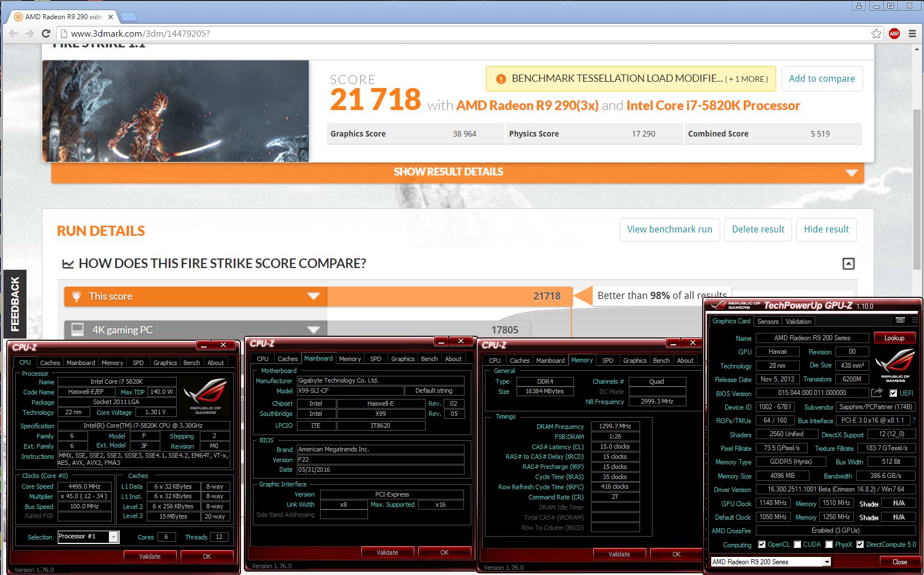Click the BIOS export share icon in GPU-Z
Screen dimensions: 924x575
pos(877,393)
